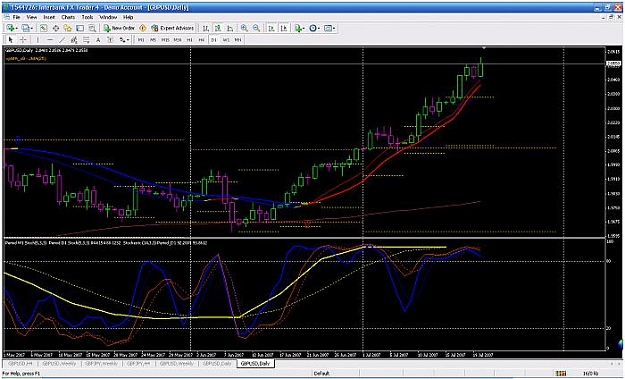
Task: Open the Charts menu
Action: tap(68, 17)
